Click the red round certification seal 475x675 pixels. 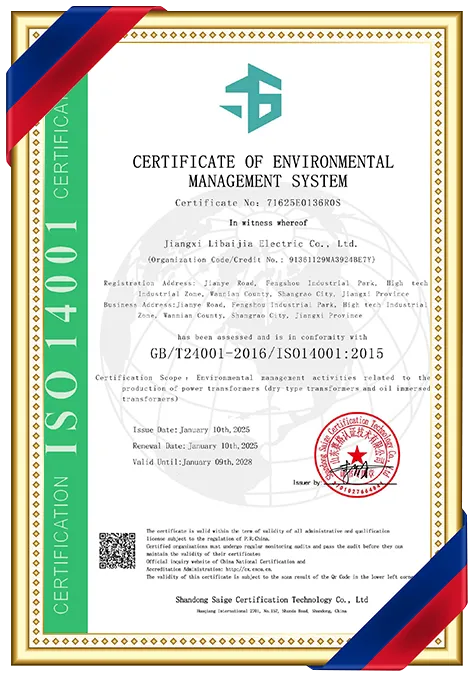point(357,456)
